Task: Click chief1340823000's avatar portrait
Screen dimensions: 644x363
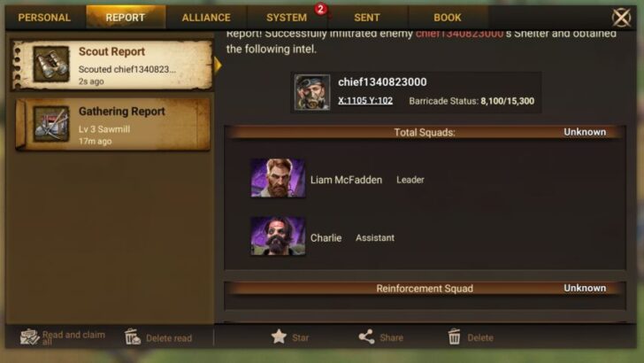Action: (x=312, y=92)
